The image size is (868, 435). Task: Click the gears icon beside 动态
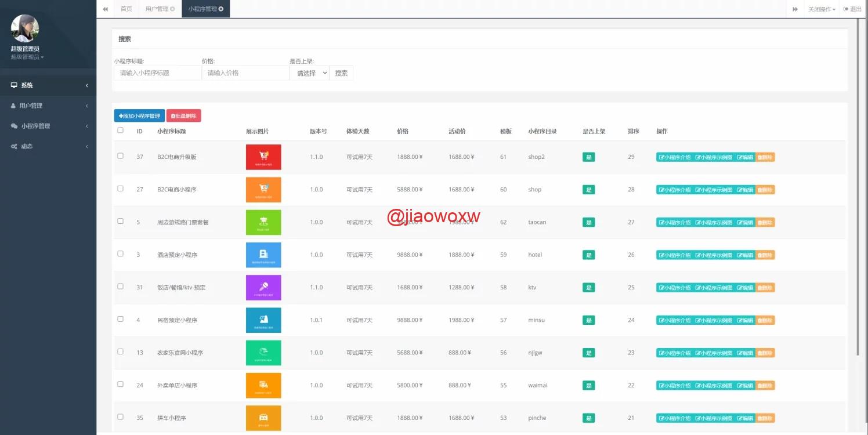coord(14,146)
